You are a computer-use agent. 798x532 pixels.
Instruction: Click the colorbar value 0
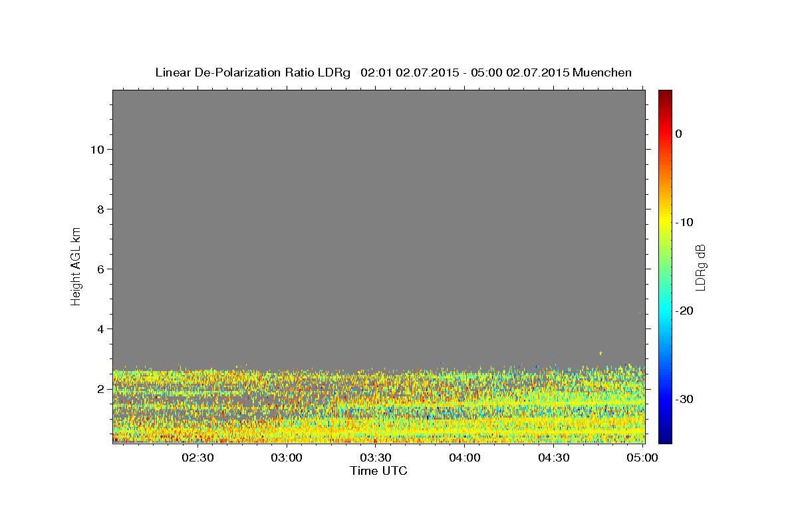pos(678,134)
